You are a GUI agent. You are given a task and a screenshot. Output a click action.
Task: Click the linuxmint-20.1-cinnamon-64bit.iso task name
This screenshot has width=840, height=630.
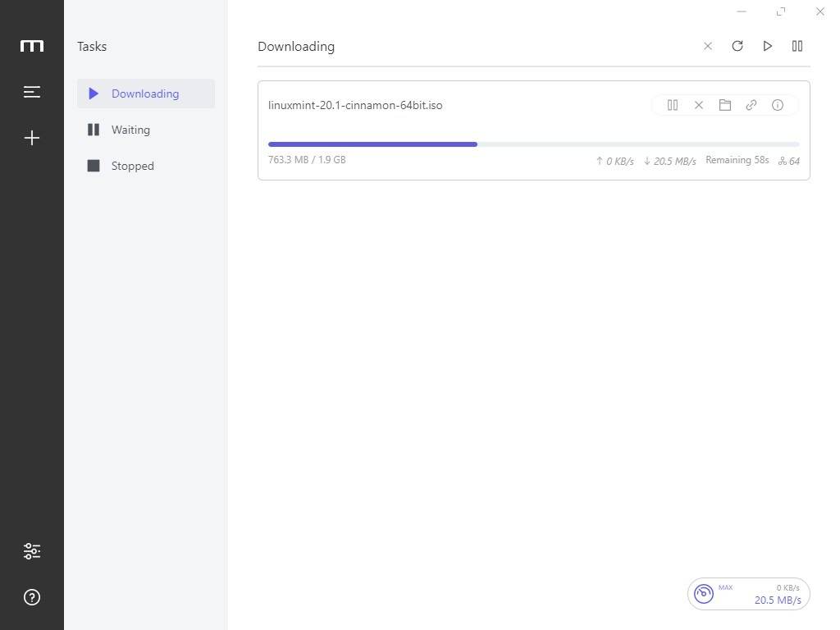coord(355,105)
